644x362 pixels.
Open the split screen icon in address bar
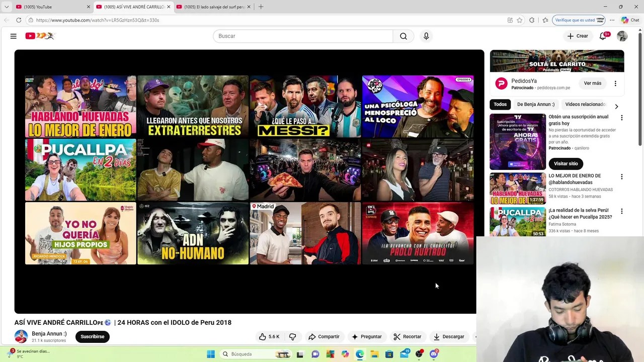[x=510, y=20]
